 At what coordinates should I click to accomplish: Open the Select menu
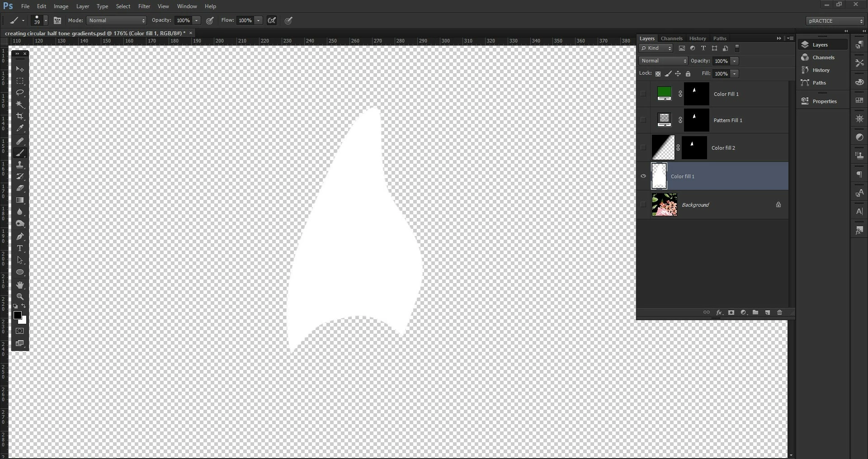tap(123, 6)
